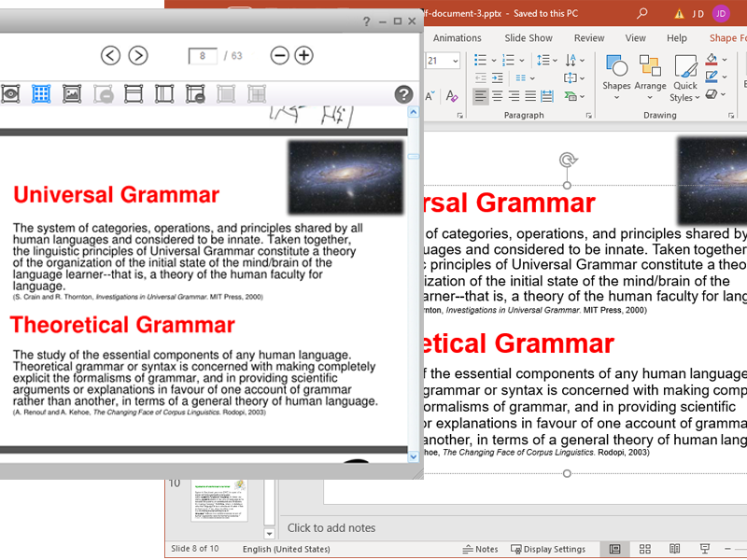Click the remove table area tool with minus badge

(x=195, y=94)
